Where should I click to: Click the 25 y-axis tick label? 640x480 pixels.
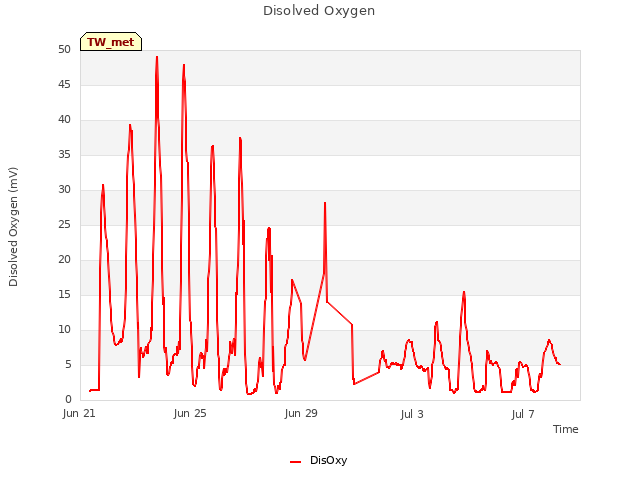[64, 224]
